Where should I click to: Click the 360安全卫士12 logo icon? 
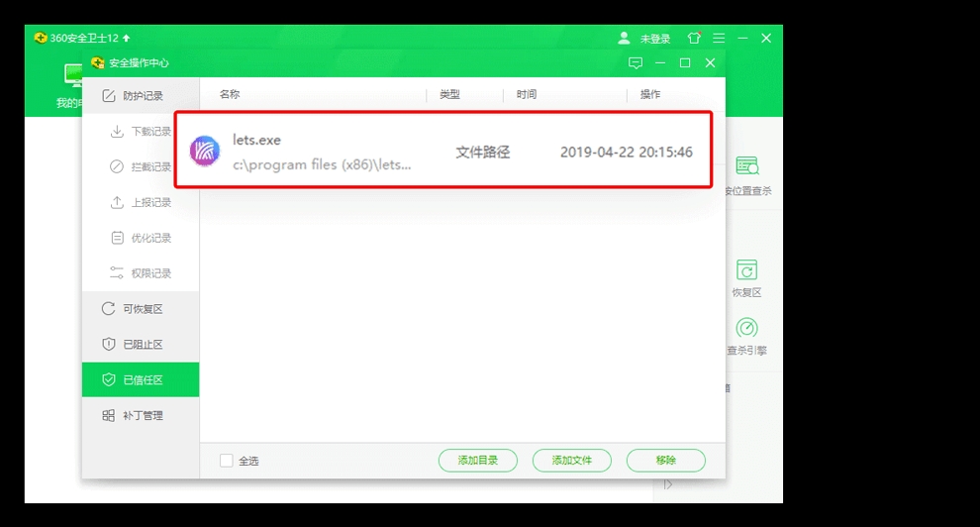41,38
